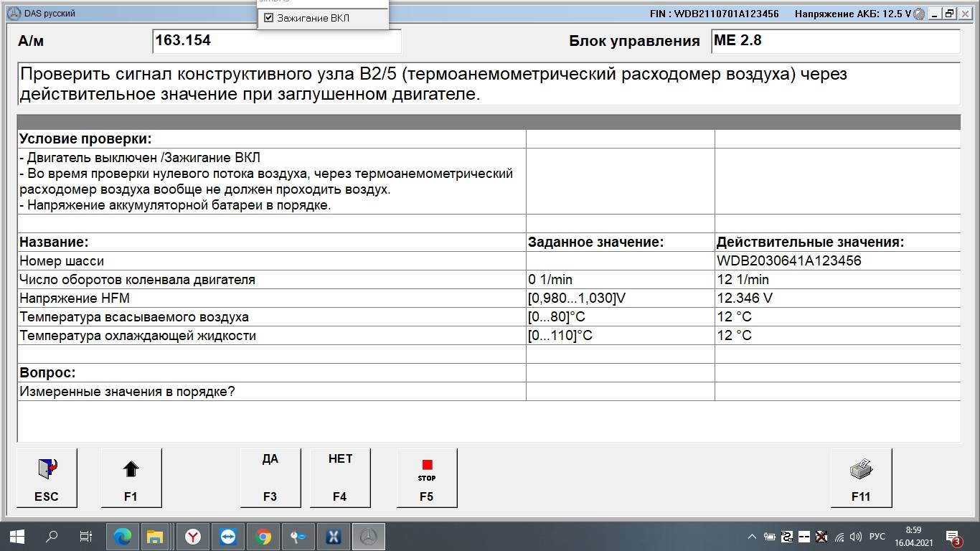Click the Блок управления field ME 2.8

click(x=836, y=41)
